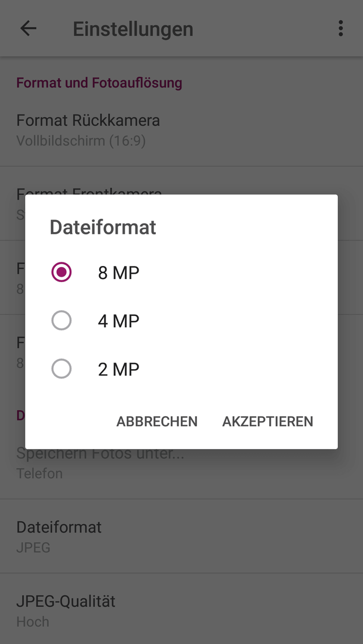This screenshot has width=363, height=644.
Task: Click the Dateiformat dialog title
Action: pyautogui.click(x=103, y=227)
